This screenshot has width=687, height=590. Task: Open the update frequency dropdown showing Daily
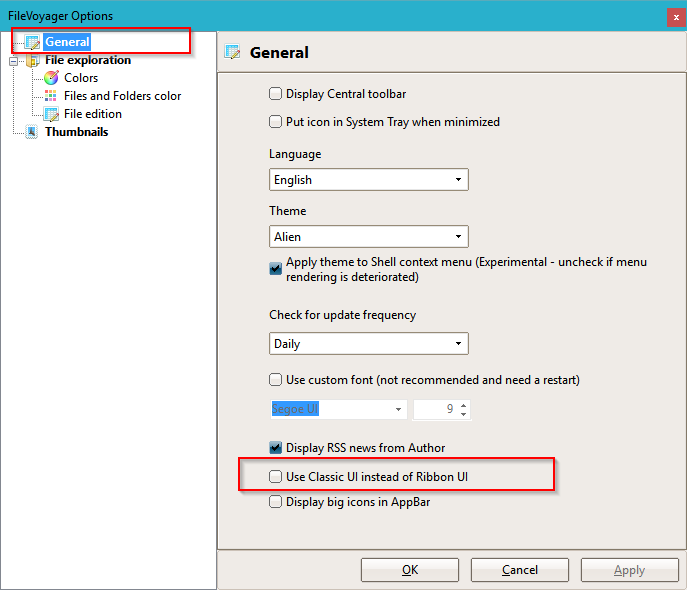pyautogui.click(x=369, y=343)
